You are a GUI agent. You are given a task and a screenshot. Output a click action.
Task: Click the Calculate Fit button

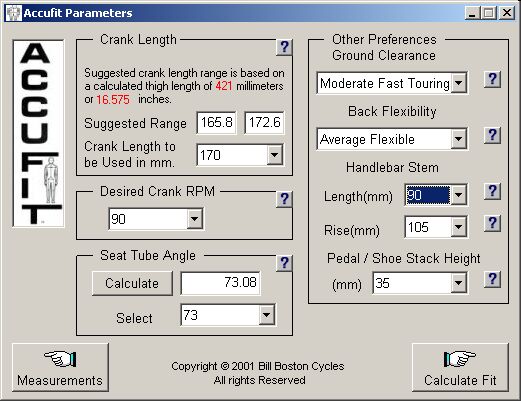pyautogui.click(x=460, y=367)
